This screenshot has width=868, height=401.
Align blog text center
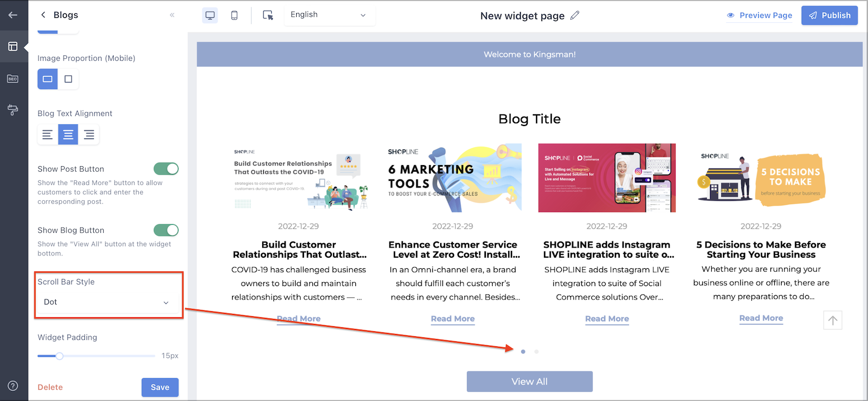(x=68, y=134)
